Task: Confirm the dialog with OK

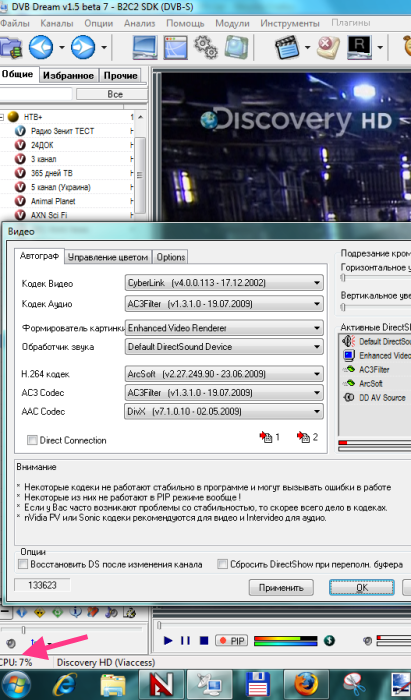Action: 362,588
